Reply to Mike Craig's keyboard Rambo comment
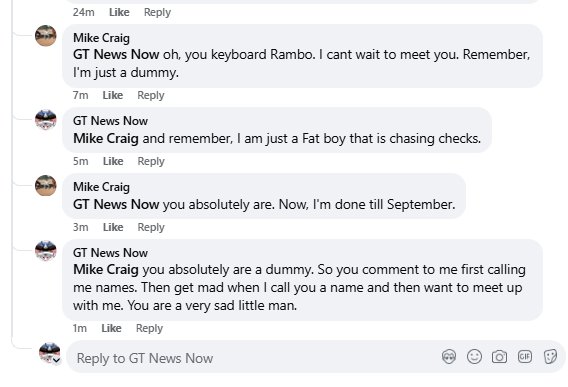The height and width of the screenshot is (387, 568). tap(151, 95)
